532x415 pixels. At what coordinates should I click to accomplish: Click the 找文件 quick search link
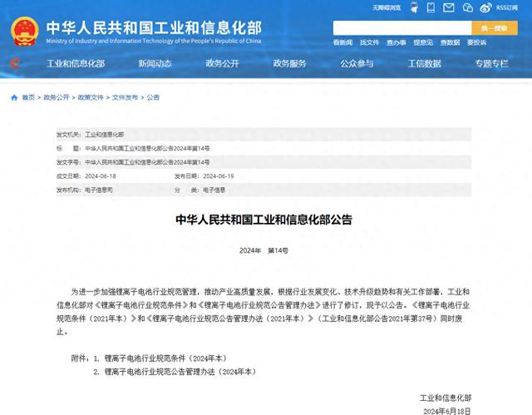click(x=370, y=42)
